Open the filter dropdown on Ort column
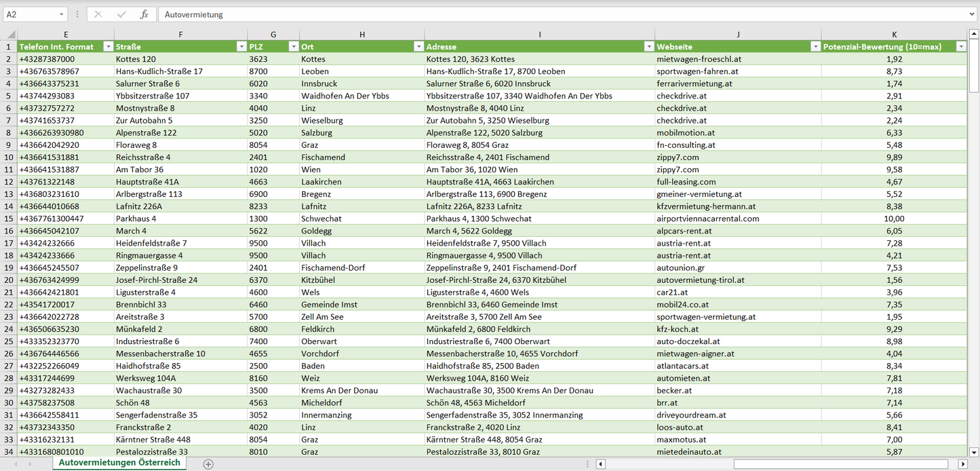 point(418,46)
